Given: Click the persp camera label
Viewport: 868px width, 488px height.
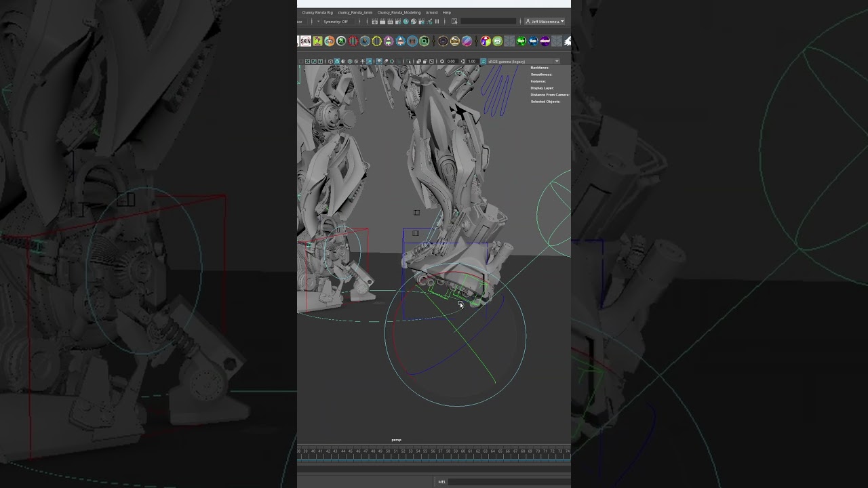Looking at the screenshot, I should click(x=396, y=440).
